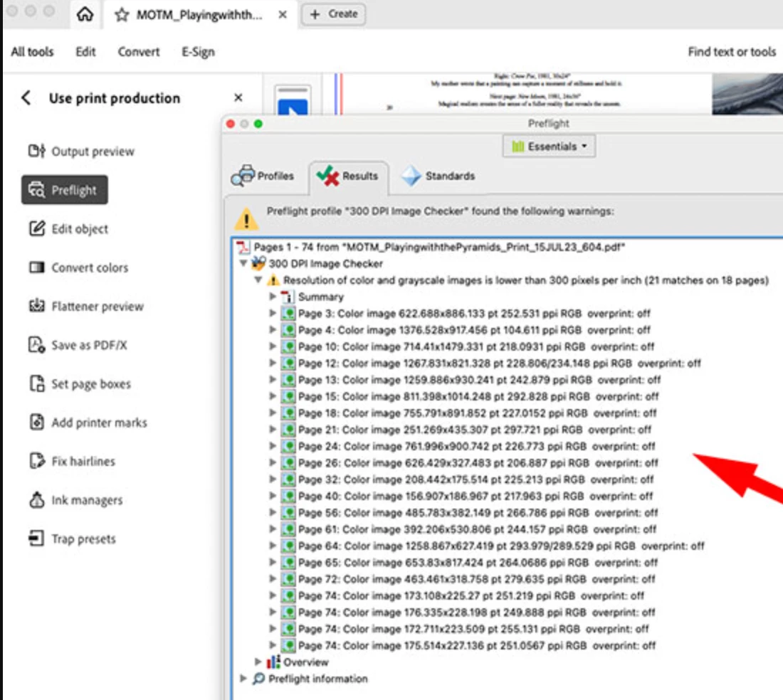Select Page 65 color image 264.0686 ppi row
783x700 pixels.
478,562
